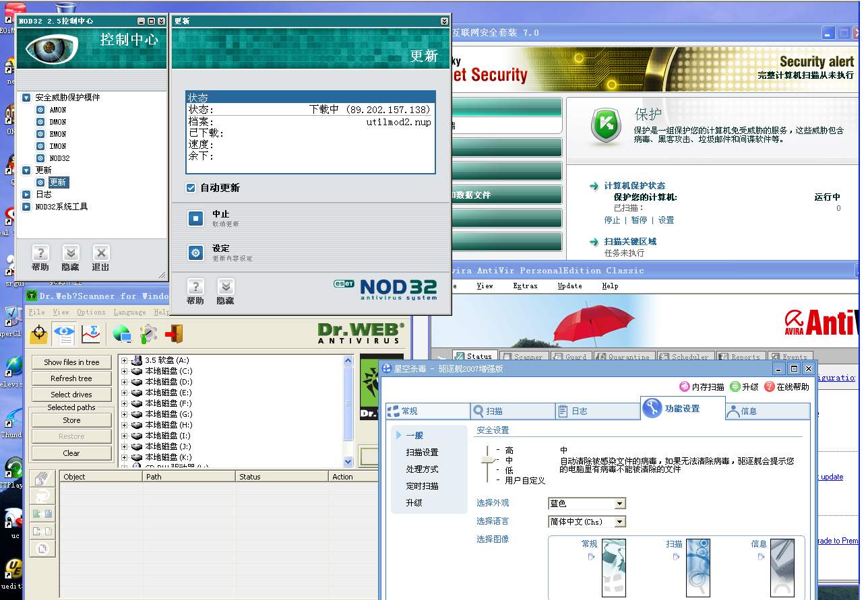Switch to 信息 tab in 星空杀毒
Image resolution: width=868 pixels, height=600 pixels.
click(768, 411)
